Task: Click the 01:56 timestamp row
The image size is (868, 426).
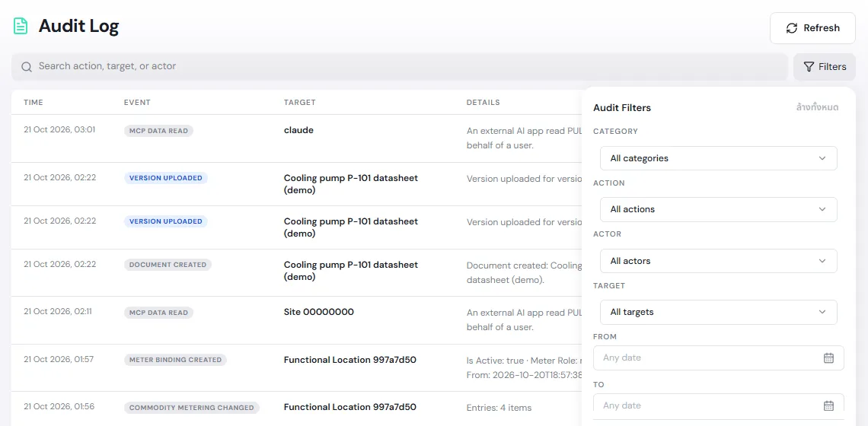Action: point(59,407)
